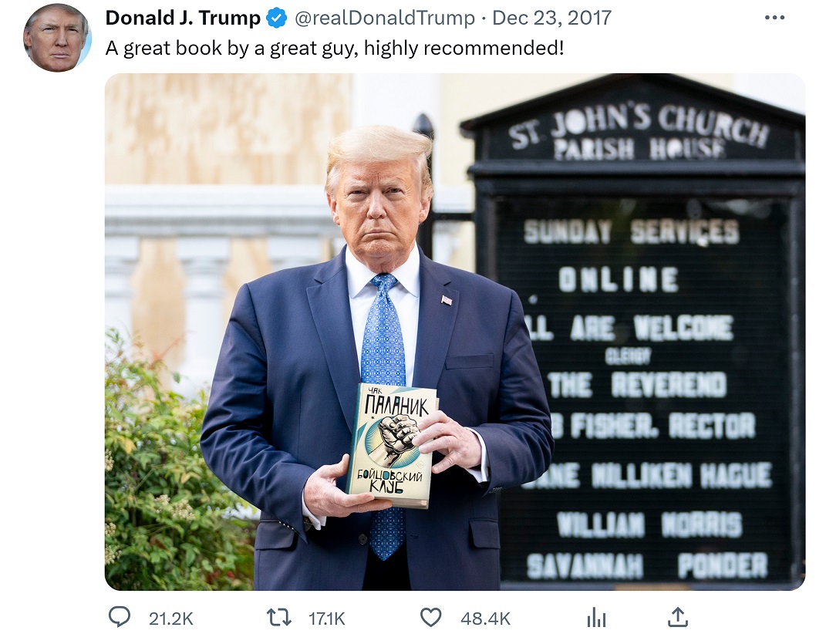Click the "A great book" tweet text
This screenshot has height=644, width=826.
[335, 49]
